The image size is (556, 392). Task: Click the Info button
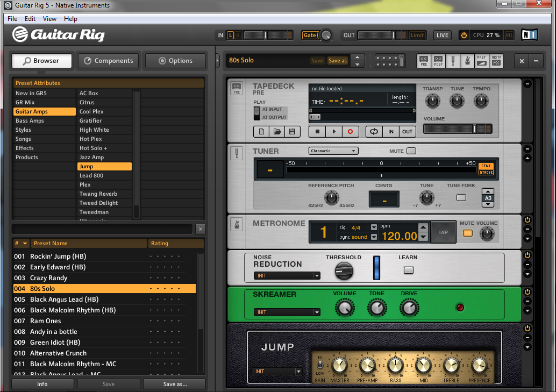[x=42, y=384]
